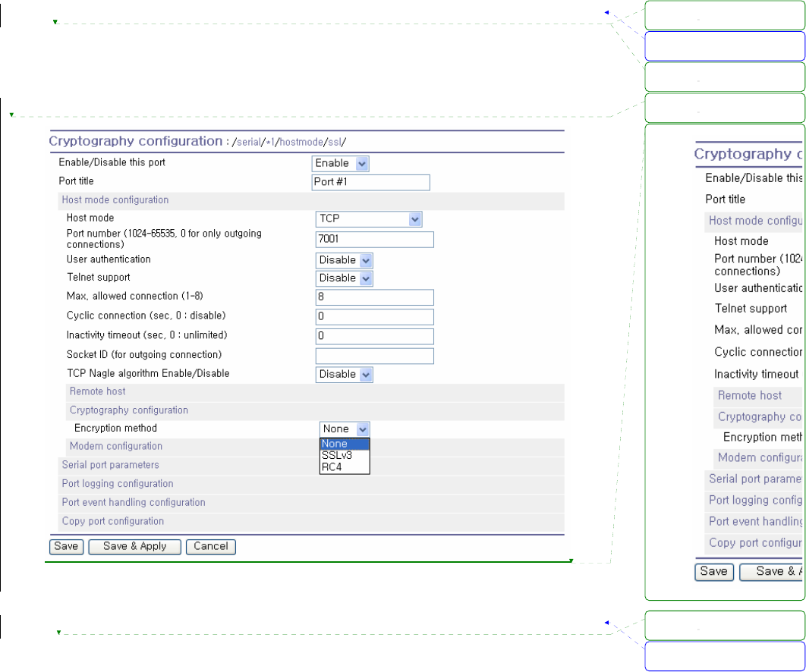The width and height of the screenshot is (806, 672).
Task: Click Save button in the side thumbnail
Action: 714,573
